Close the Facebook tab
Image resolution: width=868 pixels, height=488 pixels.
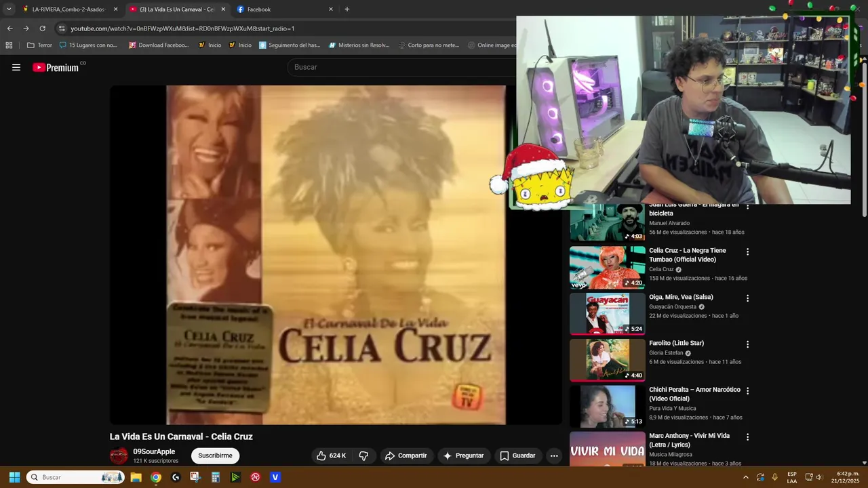331,9
